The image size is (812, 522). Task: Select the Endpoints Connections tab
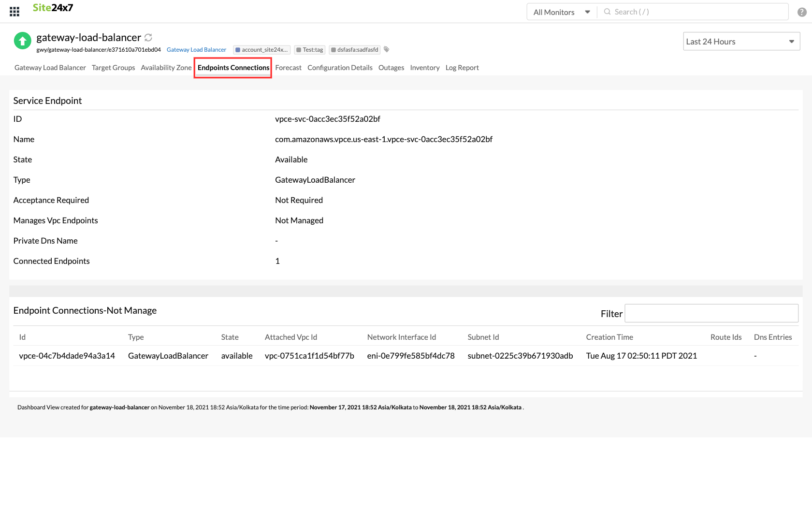(x=233, y=68)
